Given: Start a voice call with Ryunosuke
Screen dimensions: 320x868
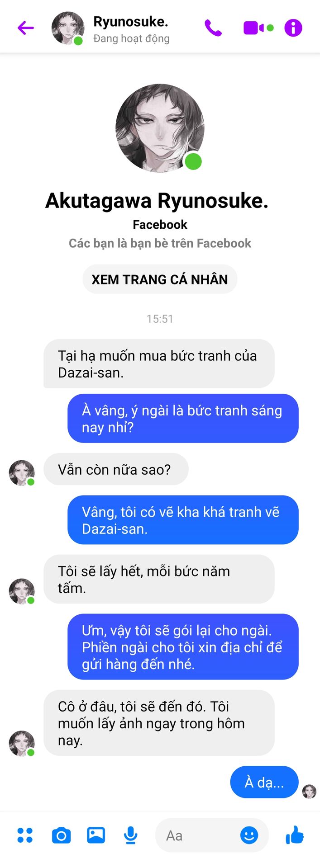Looking at the screenshot, I should coord(213,28).
